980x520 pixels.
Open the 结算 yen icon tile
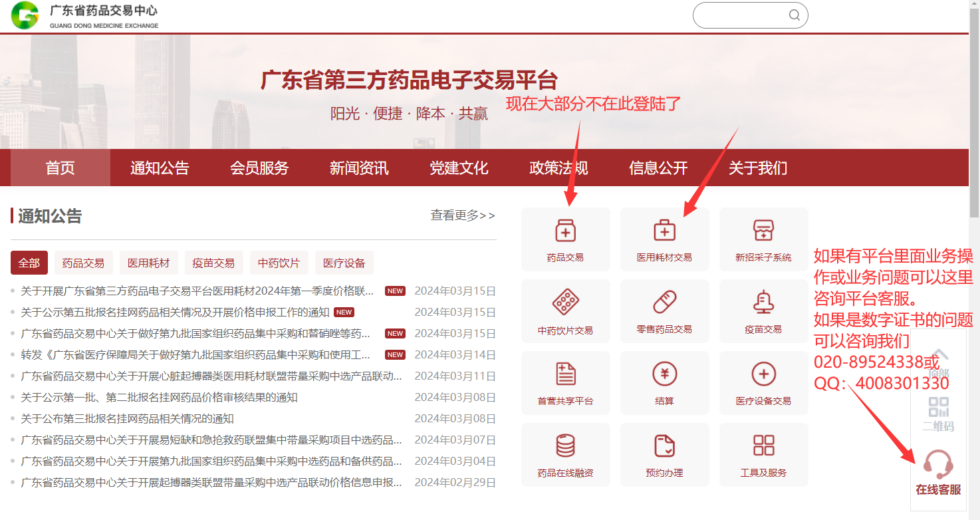(x=664, y=375)
